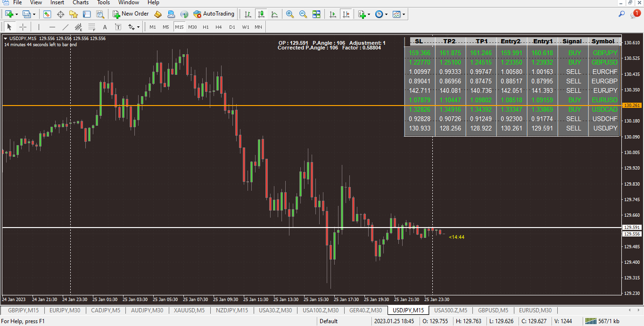Viewport: 644px width, 326px height.
Task: Open the notifications chat icon with badge
Action: [635, 14]
